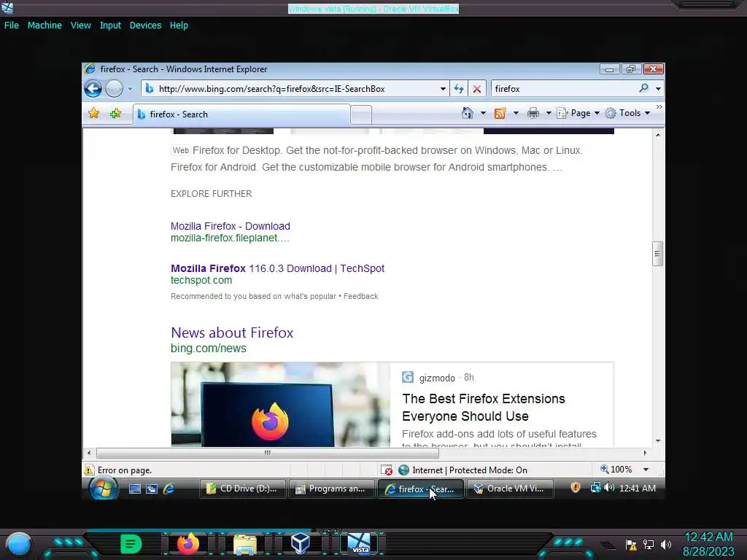Expand the command bar overflow chevron

pos(659,107)
